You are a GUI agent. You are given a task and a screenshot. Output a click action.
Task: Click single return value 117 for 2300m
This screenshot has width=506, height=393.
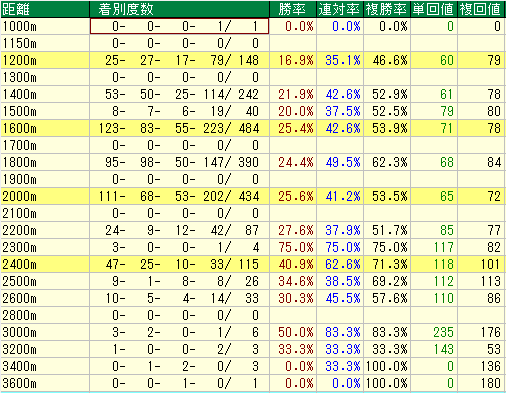444,247
